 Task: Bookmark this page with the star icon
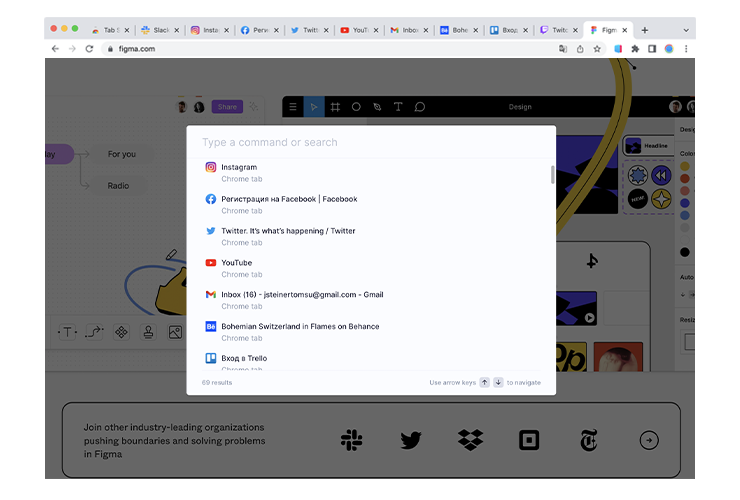click(597, 49)
